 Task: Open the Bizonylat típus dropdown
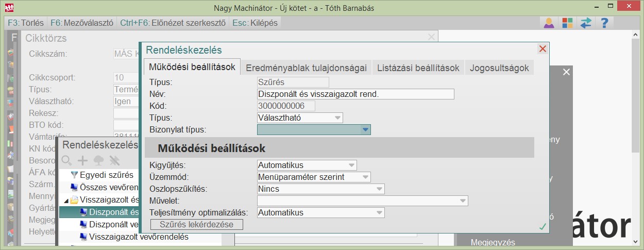click(x=314, y=129)
